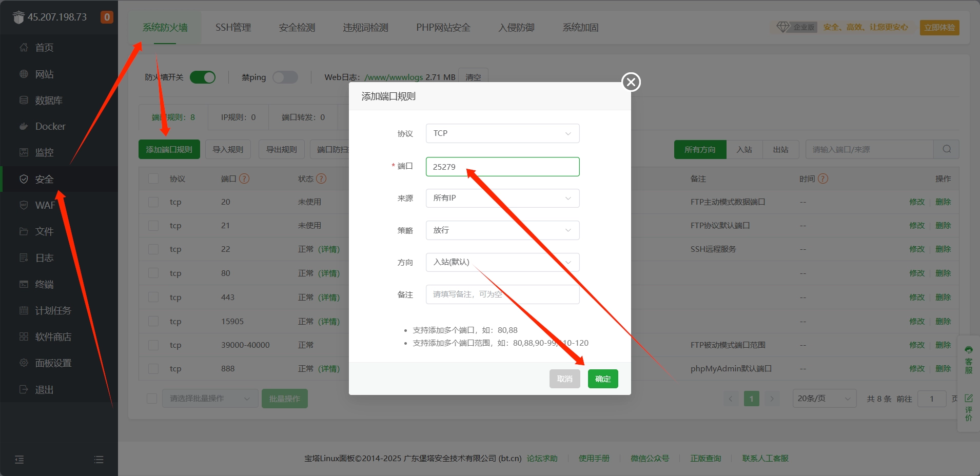Screen dimensions: 980x476
Task: Check the port 888 row checkbox
Action: coord(153,369)
